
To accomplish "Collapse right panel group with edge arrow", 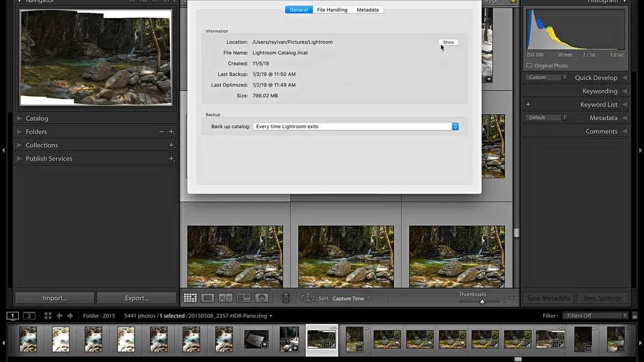I will point(640,151).
